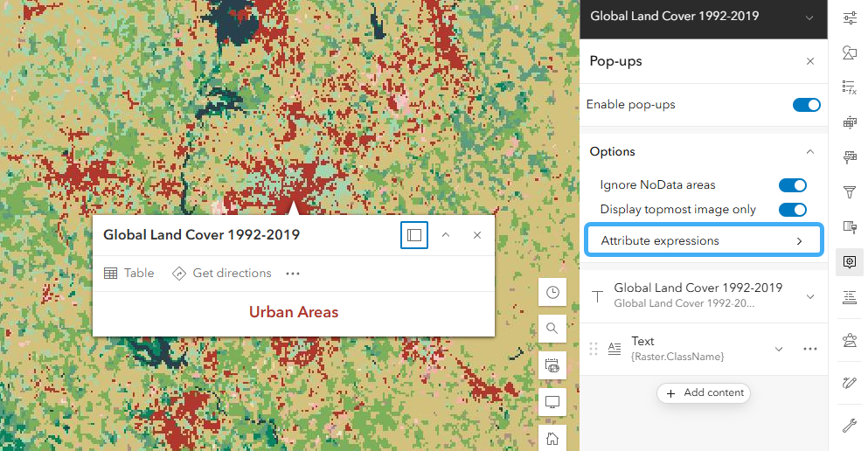Click the magnifier search map button
Screen dimensions: 868x451
552,329
